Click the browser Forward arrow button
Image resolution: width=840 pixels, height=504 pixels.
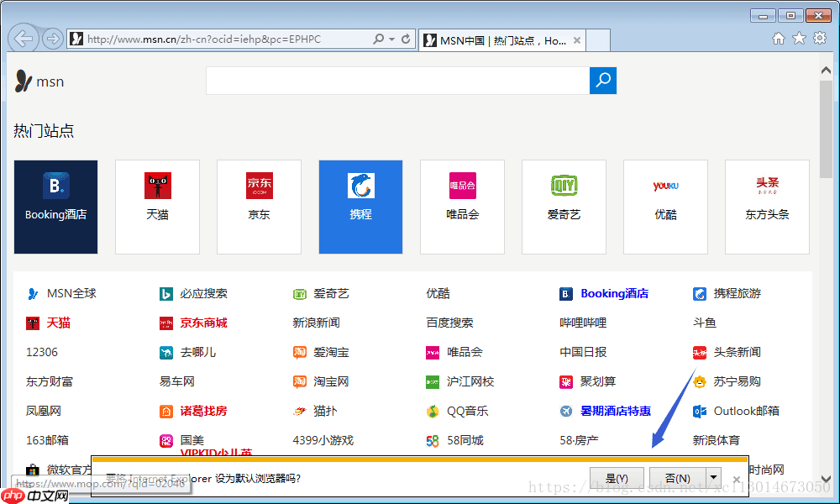click(52, 39)
